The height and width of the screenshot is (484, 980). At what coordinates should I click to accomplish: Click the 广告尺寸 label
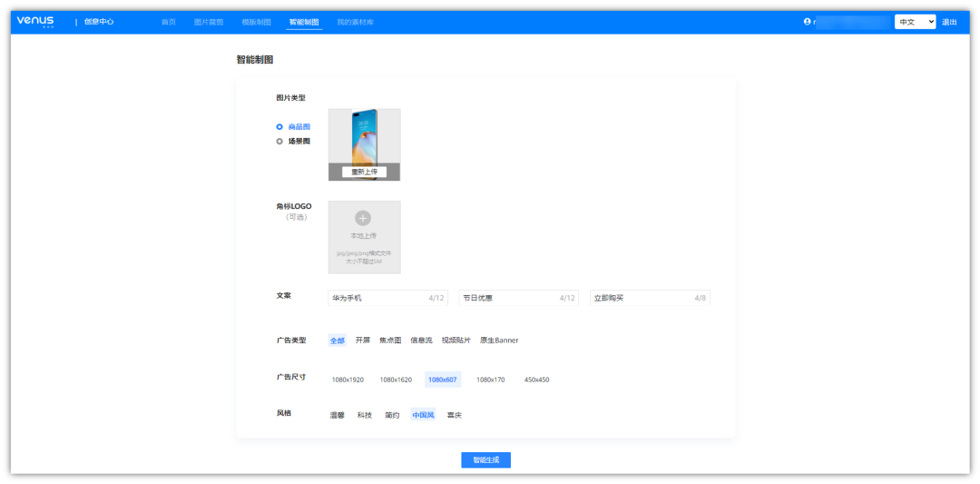point(291,378)
